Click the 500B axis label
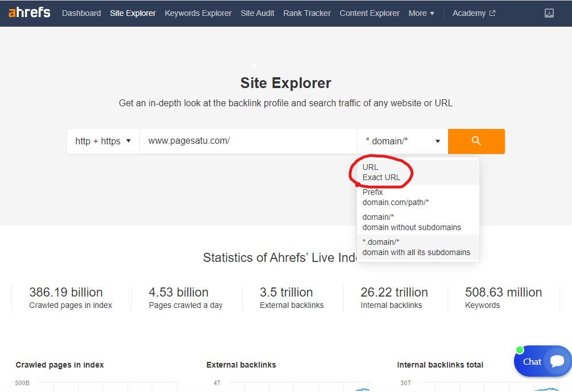 (x=22, y=383)
